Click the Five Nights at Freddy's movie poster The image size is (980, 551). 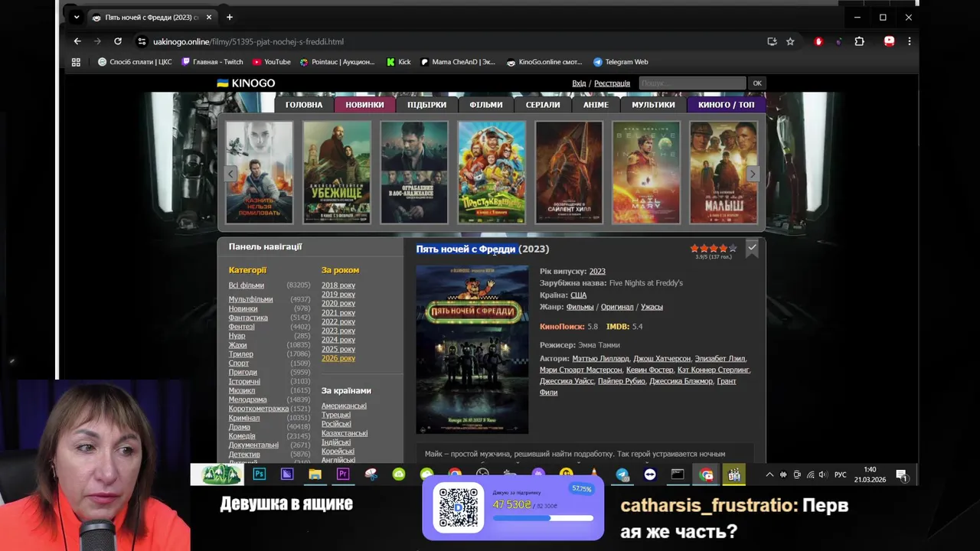(x=472, y=350)
